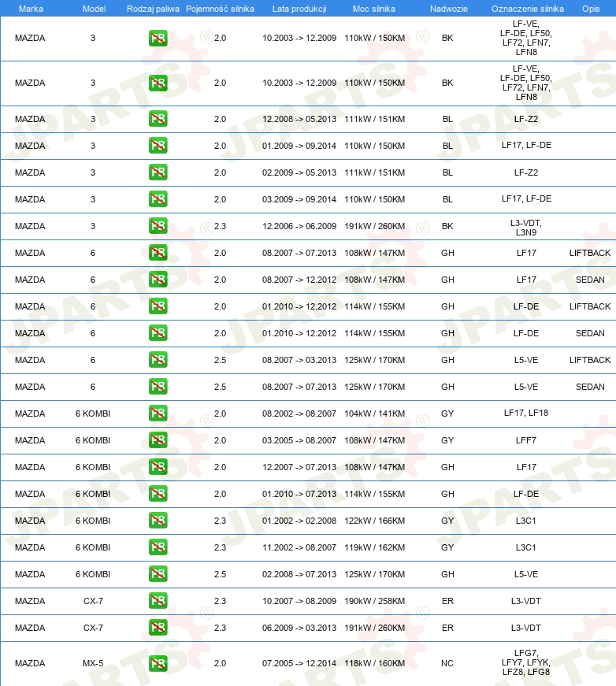This screenshot has width=616, height=686.
Task: Select fuel icon in the 08.2002 -> 08.2007 row
Action: (x=158, y=413)
